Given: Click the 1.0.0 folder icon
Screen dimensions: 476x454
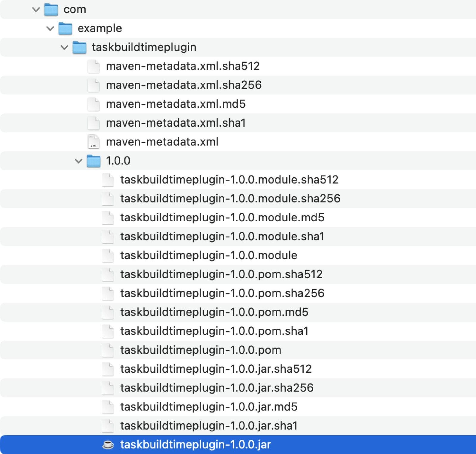Looking at the screenshot, I should pyautogui.click(x=94, y=161).
